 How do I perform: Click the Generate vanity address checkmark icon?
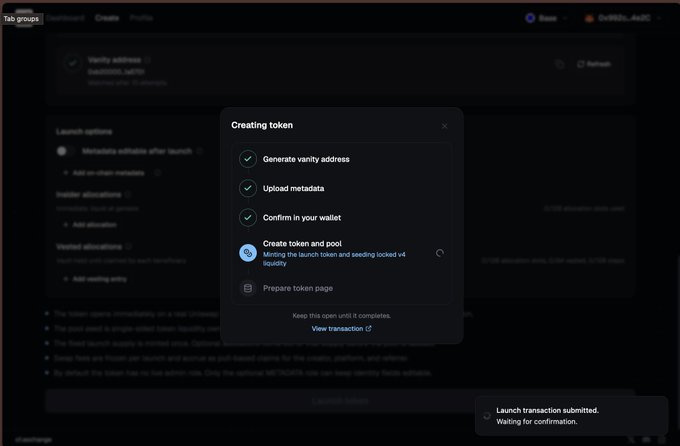pyautogui.click(x=248, y=159)
